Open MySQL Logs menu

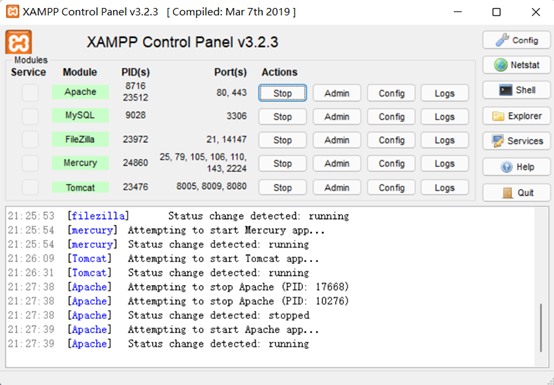[x=444, y=117]
